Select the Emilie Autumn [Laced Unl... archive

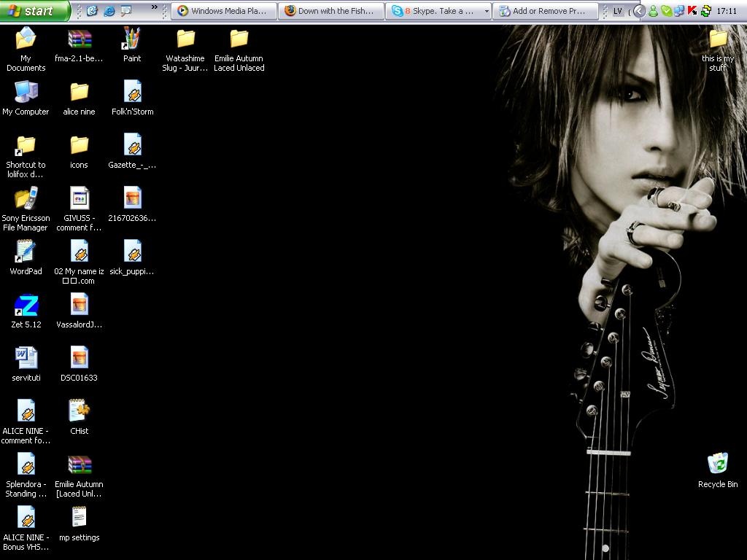coord(79,476)
